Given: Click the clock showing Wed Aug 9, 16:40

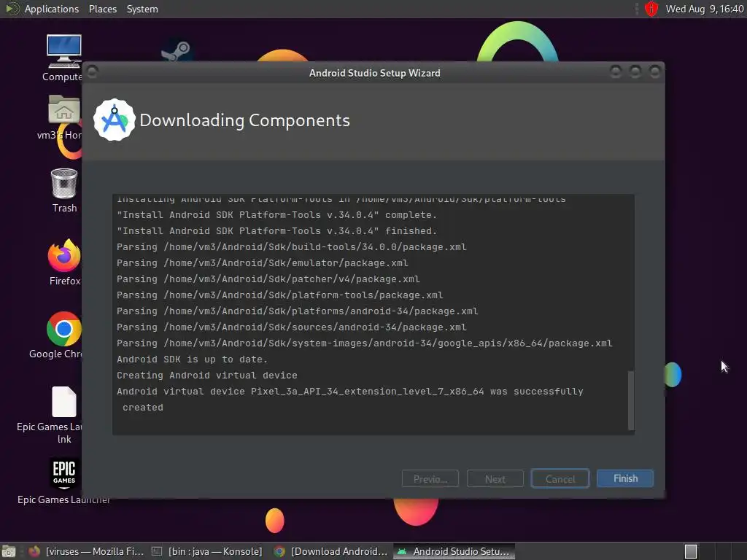Looking at the screenshot, I should [x=705, y=9].
